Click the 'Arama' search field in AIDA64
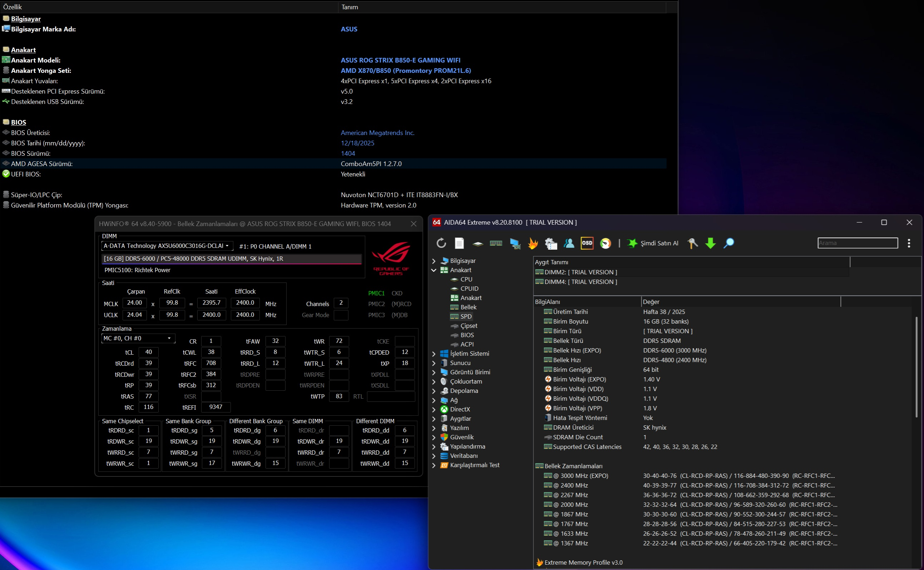 point(857,243)
